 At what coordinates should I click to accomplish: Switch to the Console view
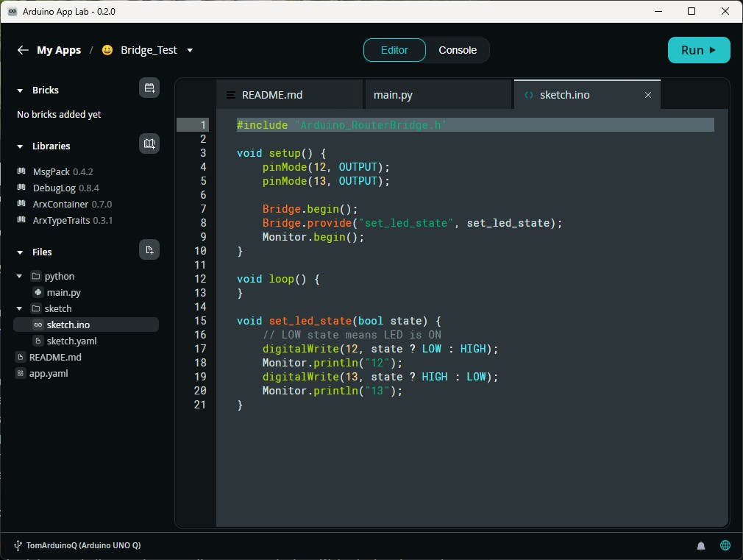point(458,50)
